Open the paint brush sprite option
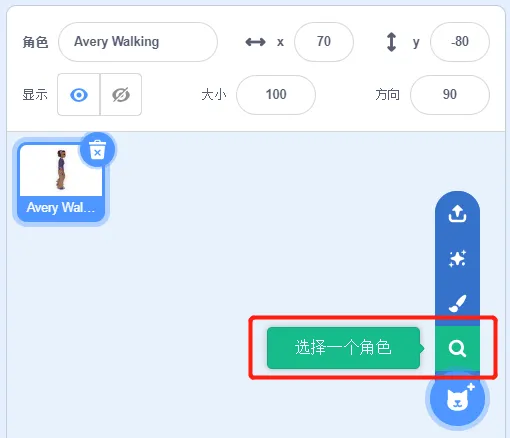Screen dimensions: 510x438 (457, 303)
